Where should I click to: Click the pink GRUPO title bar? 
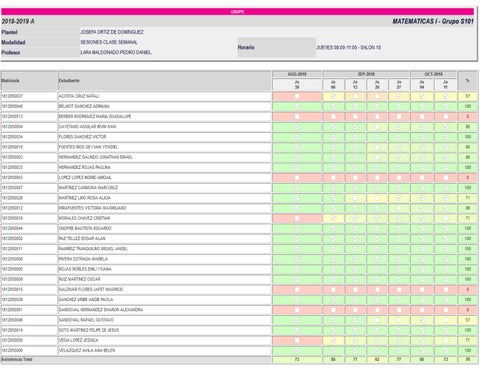pyautogui.click(x=237, y=12)
